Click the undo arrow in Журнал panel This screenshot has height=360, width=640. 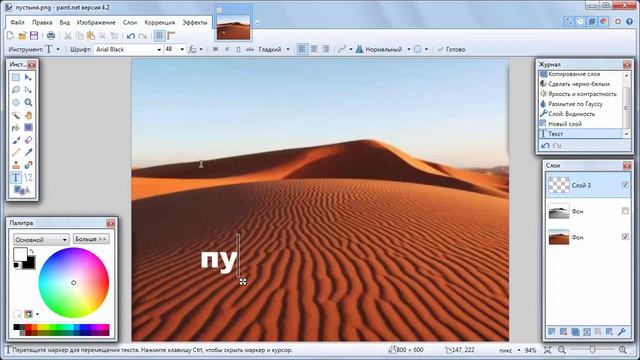click(x=545, y=146)
